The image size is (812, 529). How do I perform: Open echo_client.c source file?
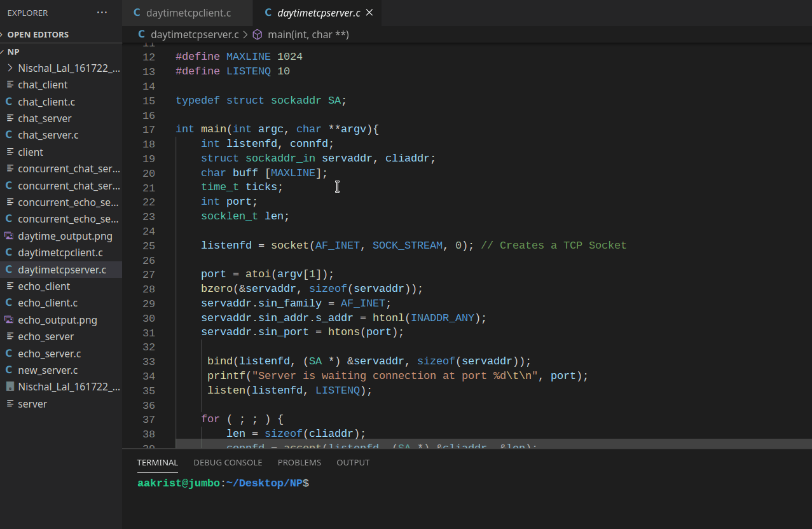[x=48, y=303]
